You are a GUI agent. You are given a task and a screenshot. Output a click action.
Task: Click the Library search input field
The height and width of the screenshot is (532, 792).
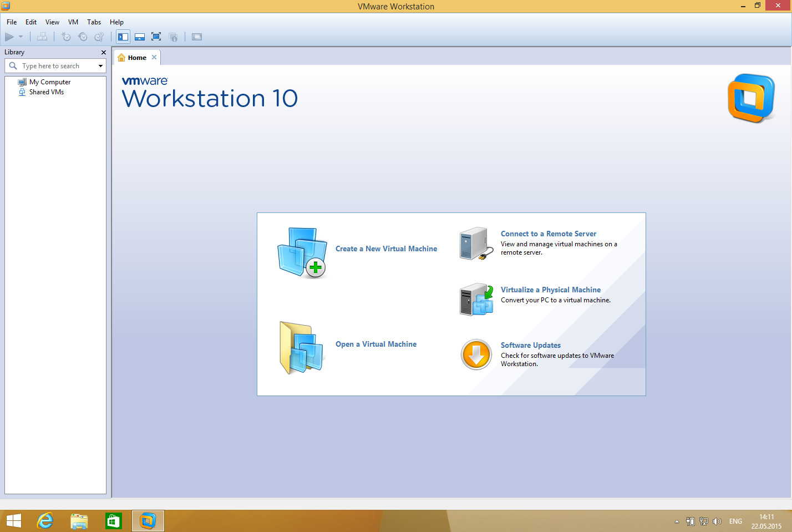[x=55, y=66]
